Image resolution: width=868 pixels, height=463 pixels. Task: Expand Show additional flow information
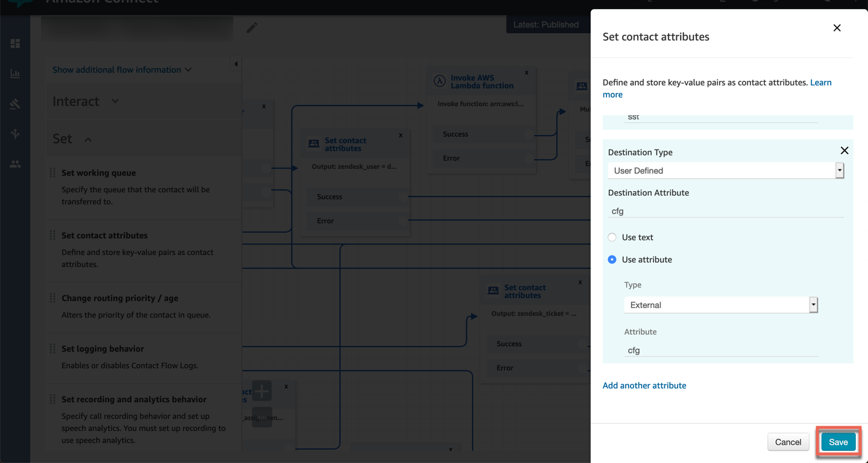pyautogui.click(x=122, y=70)
